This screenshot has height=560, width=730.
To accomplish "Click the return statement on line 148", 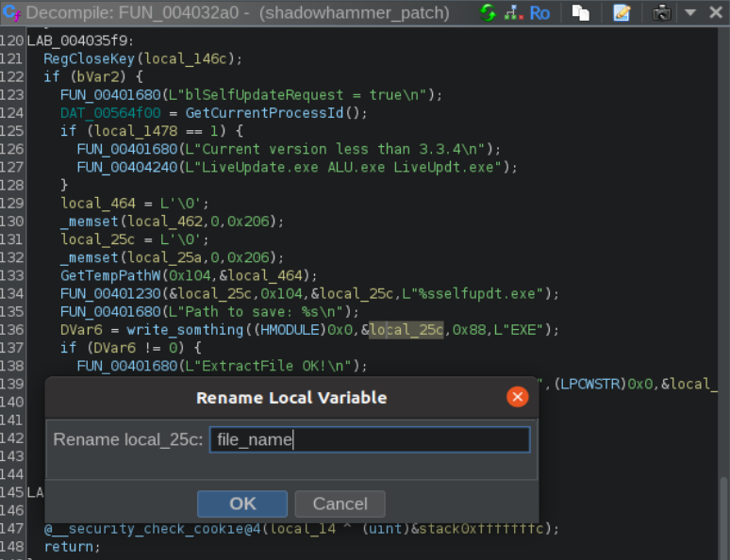I will pyautogui.click(x=69, y=547).
